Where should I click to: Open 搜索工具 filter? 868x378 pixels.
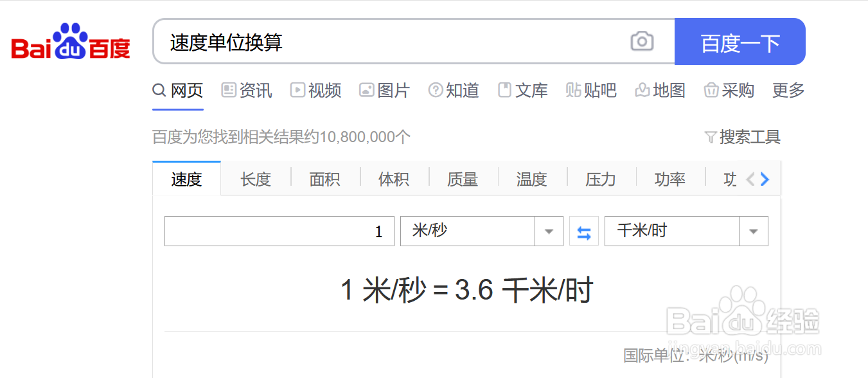tap(743, 137)
